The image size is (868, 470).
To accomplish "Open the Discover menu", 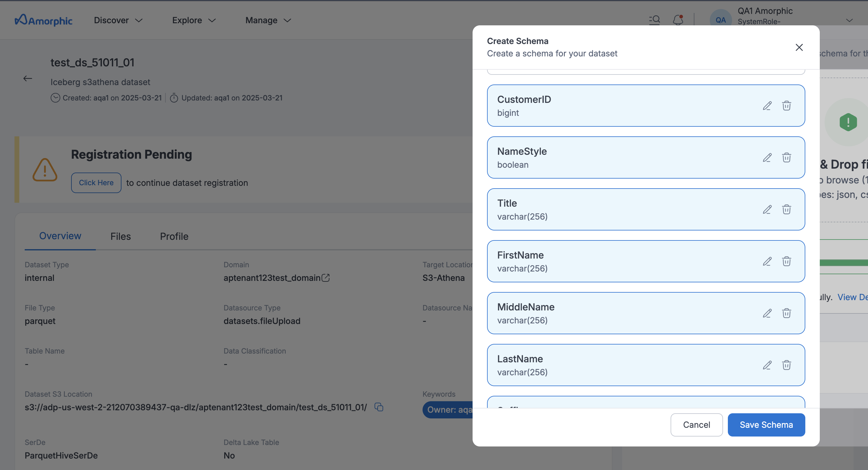I will pyautogui.click(x=118, y=20).
